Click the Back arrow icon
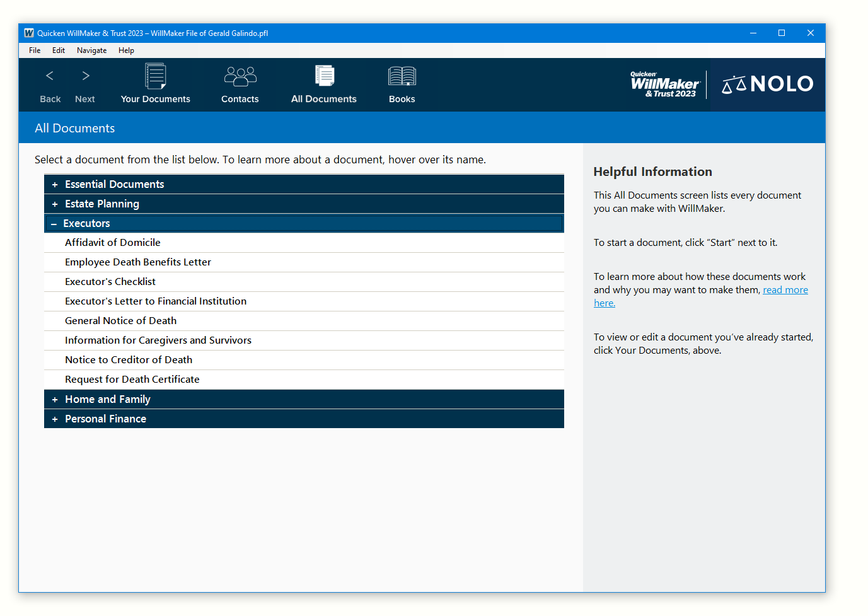Screen dimensions: 868x616 point(50,76)
